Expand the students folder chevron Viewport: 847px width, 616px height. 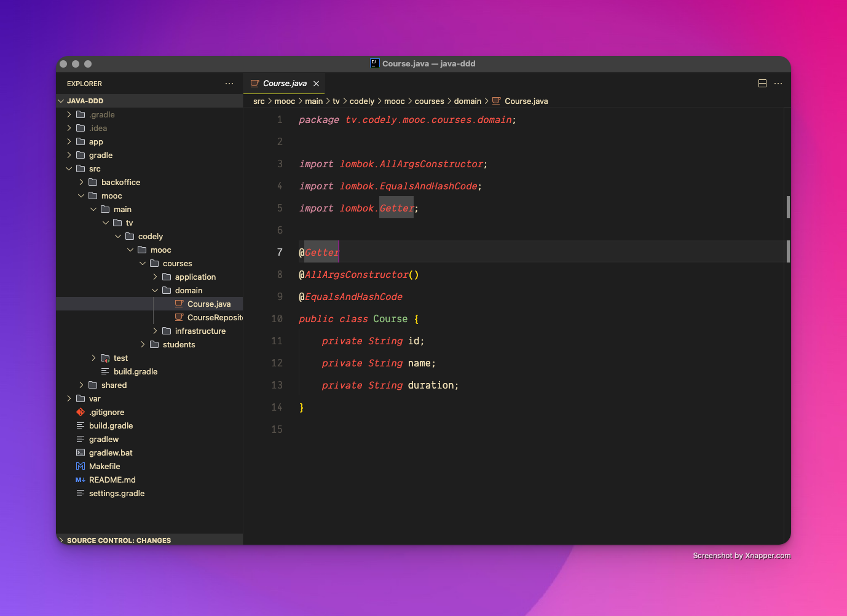coord(143,344)
